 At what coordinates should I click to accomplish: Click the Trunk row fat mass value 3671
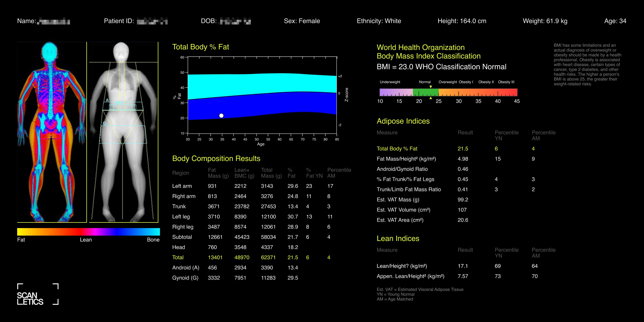(214, 206)
